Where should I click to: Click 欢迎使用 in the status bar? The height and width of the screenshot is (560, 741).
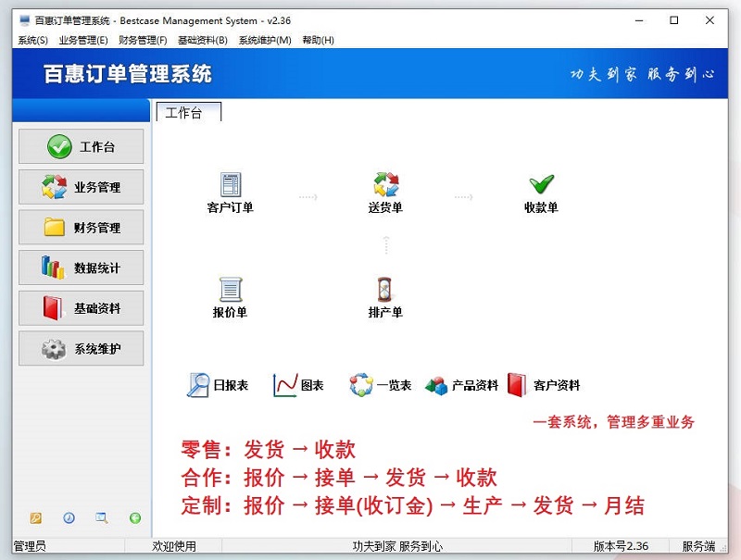coord(174,546)
